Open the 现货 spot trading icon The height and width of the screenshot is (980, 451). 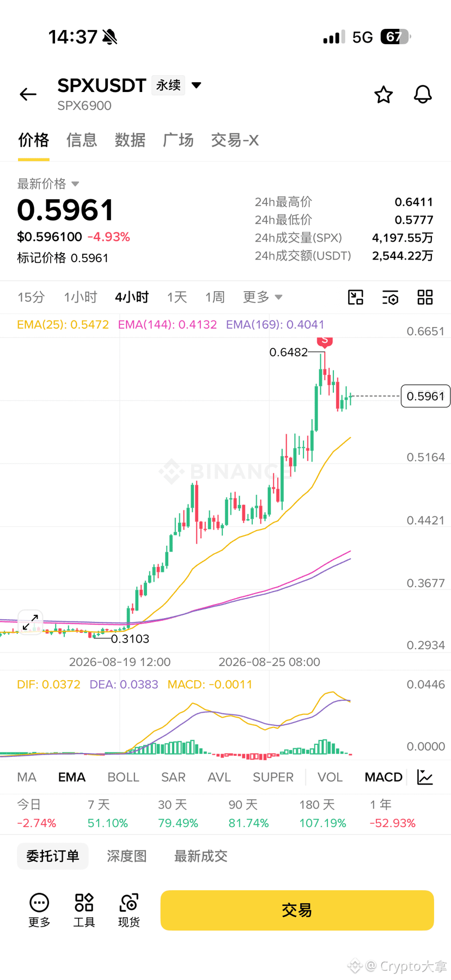pos(129,910)
